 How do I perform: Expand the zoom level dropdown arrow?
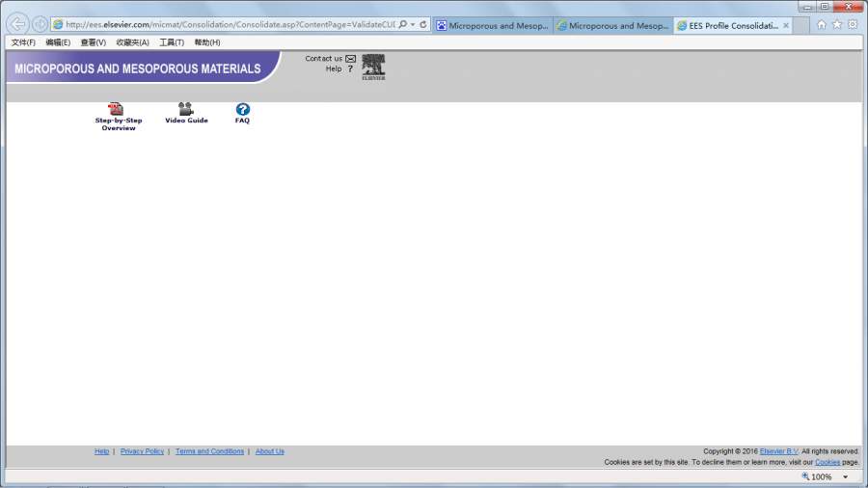point(845,477)
